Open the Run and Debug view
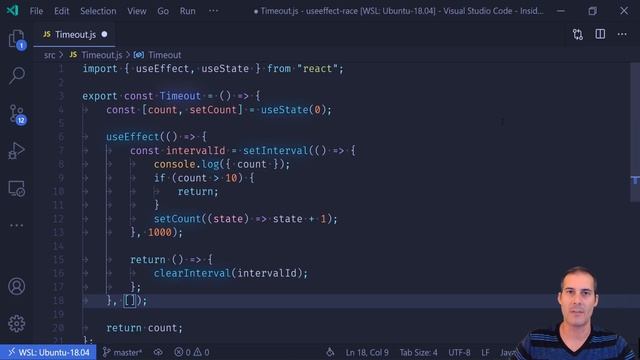The image size is (640, 360). click(x=16, y=151)
